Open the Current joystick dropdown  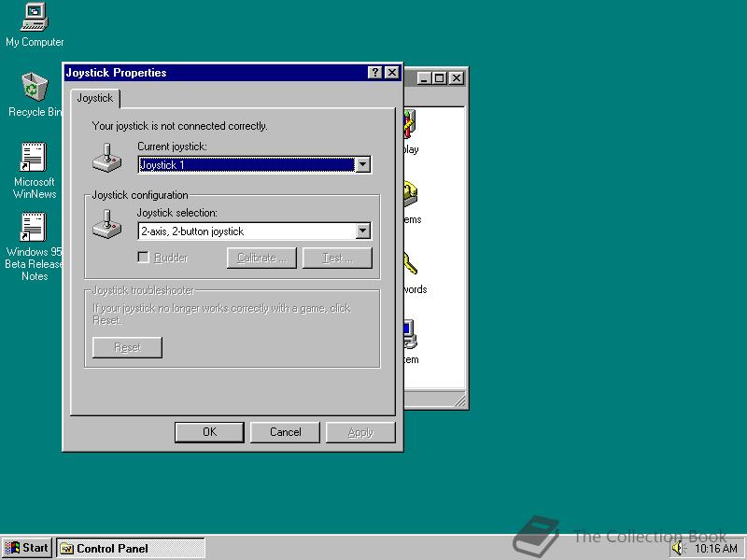[x=362, y=164]
